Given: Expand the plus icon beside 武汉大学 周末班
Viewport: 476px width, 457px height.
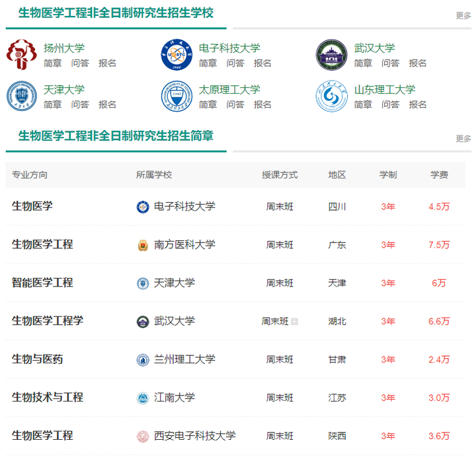Looking at the screenshot, I should click(x=295, y=322).
